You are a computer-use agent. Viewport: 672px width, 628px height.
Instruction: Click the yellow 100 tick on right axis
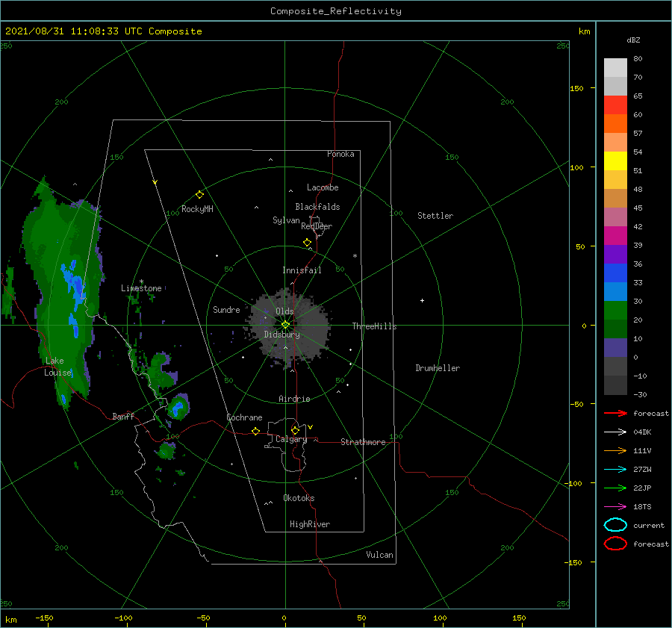pos(576,167)
